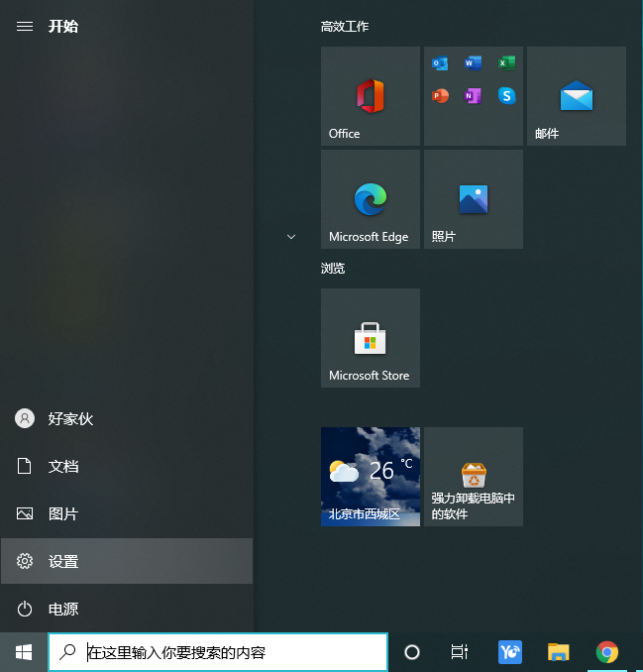The width and height of the screenshot is (643, 672).
Task: Expand the start menu hamburger button
Action: pyautogui.click(x=25, y=26)
